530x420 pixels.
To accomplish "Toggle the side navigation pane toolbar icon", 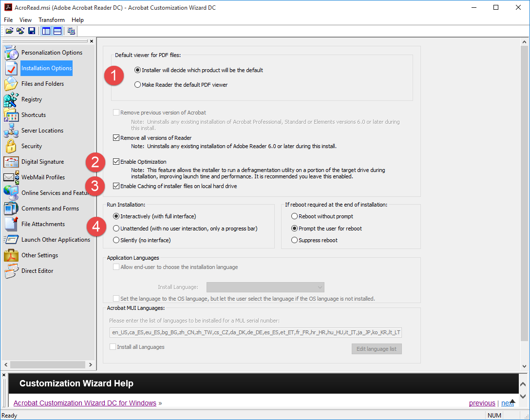I will 46,31.
